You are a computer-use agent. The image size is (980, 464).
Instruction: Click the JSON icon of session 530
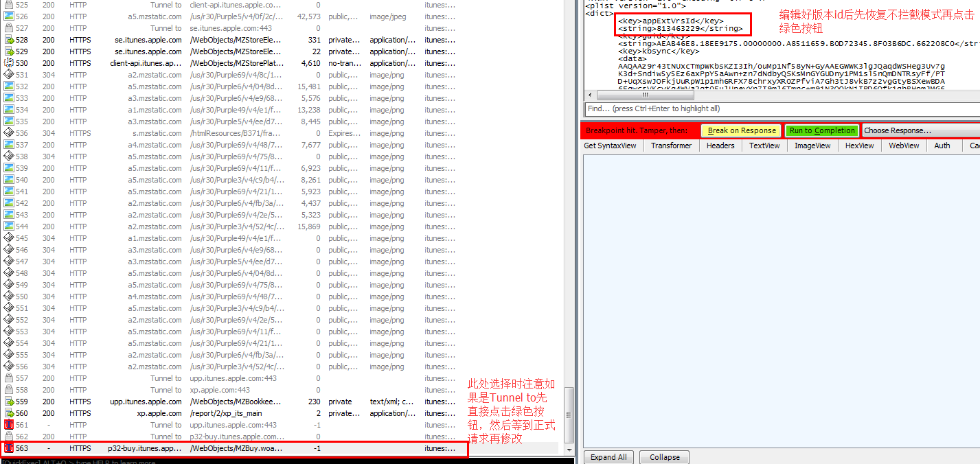(9, 63)
